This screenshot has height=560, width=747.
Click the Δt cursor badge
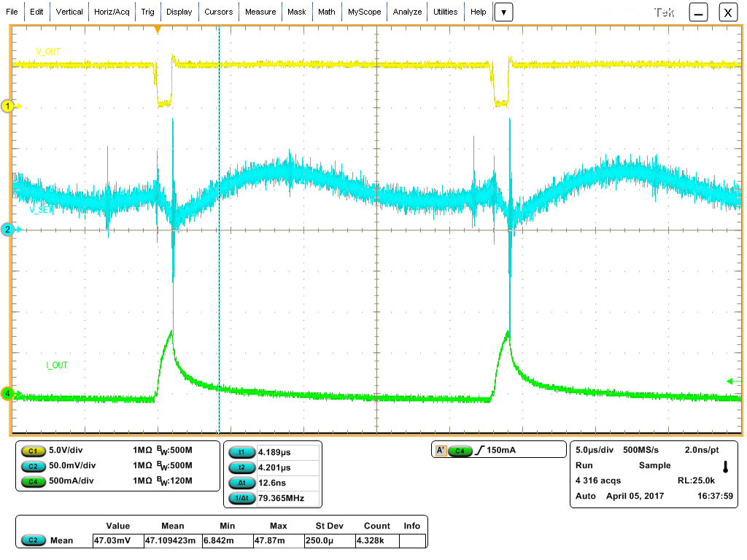(x=242, y=483)
